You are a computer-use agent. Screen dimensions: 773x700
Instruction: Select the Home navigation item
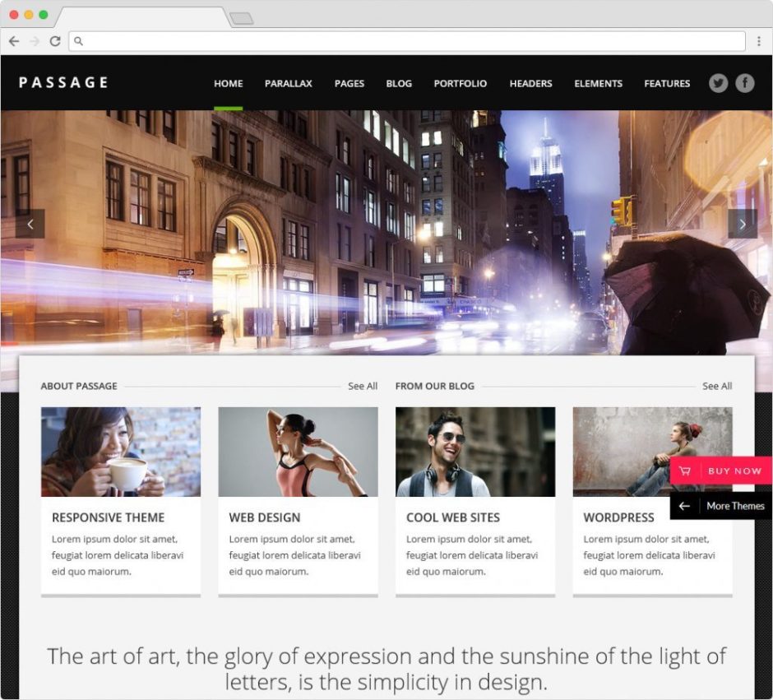tap(229, 83)
